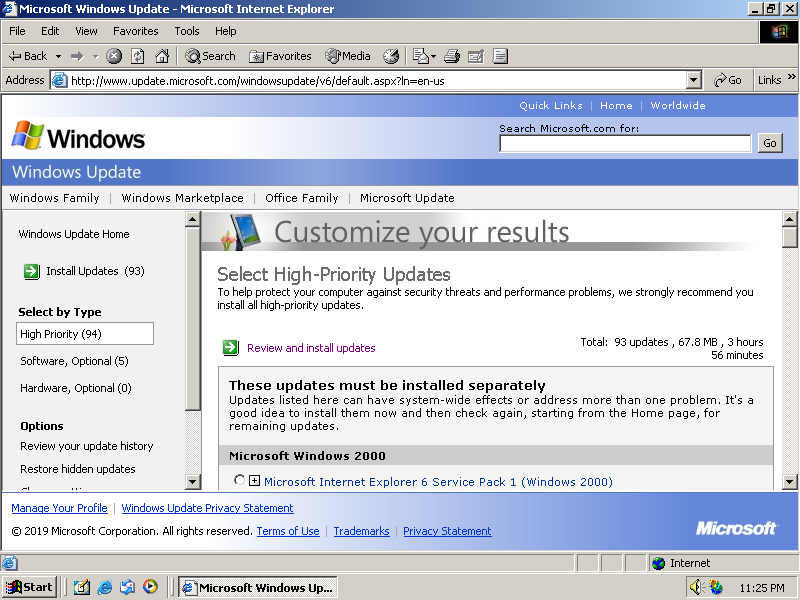Open the Favorites toolbar button

280,56
